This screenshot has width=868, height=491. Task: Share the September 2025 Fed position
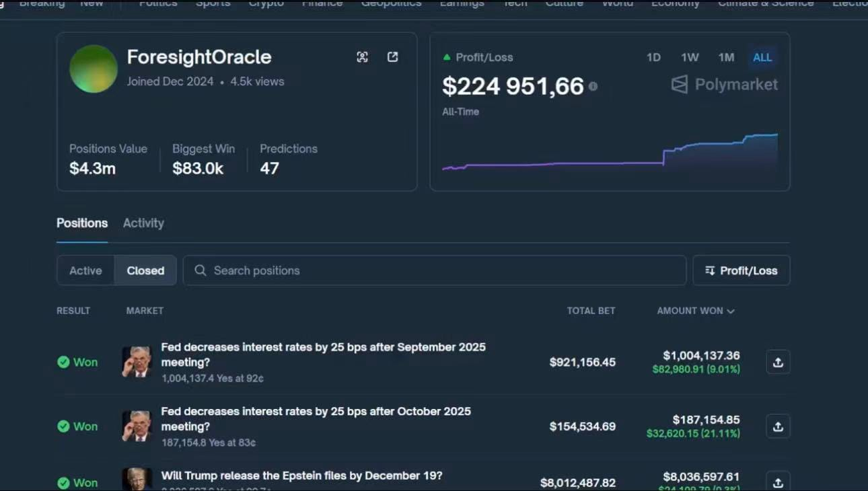point(778,362)
